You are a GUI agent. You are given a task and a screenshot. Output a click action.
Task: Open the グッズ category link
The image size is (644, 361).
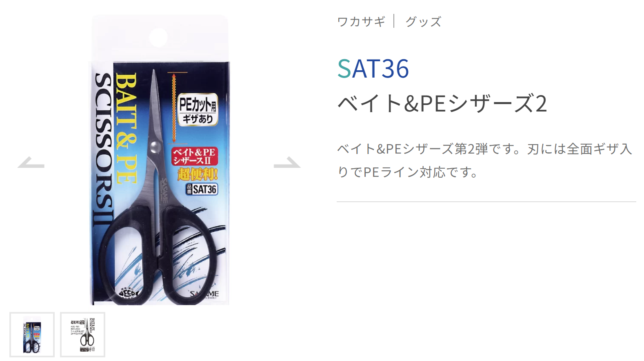(x=424, y=22)
